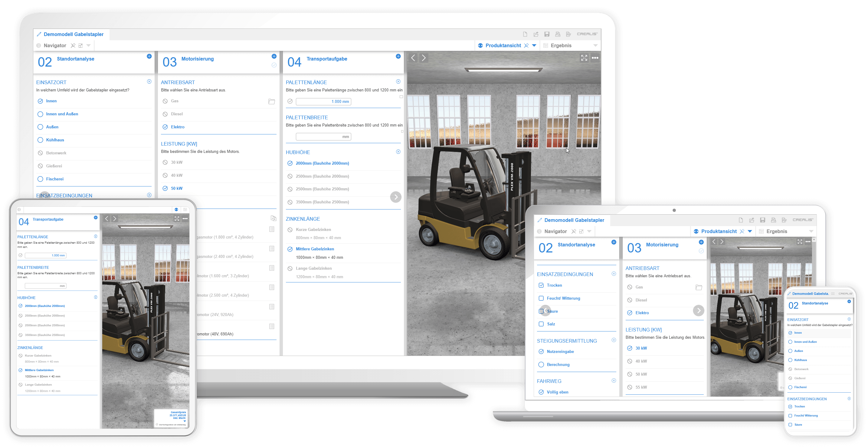868x448 pixels.
Task: Select the Ergebnis view header
Action: click(x=561, y=45)
